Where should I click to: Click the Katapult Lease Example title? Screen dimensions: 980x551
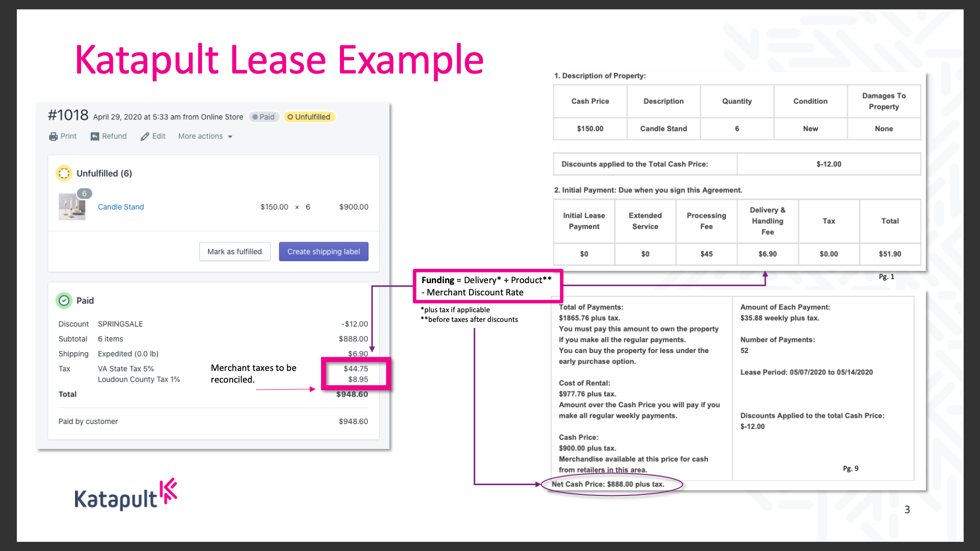pyautogui.click(x=279, y=60)
